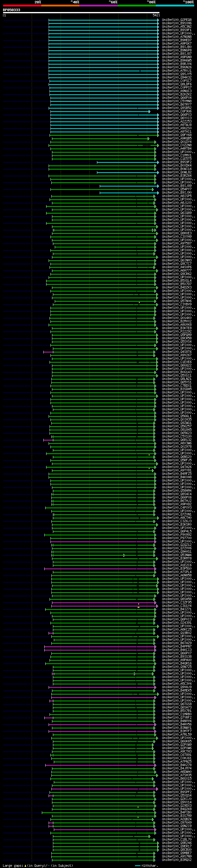
Task: Select label UniRef100_Q94K32
Action: pyautogui.click(x=177, y=78)
